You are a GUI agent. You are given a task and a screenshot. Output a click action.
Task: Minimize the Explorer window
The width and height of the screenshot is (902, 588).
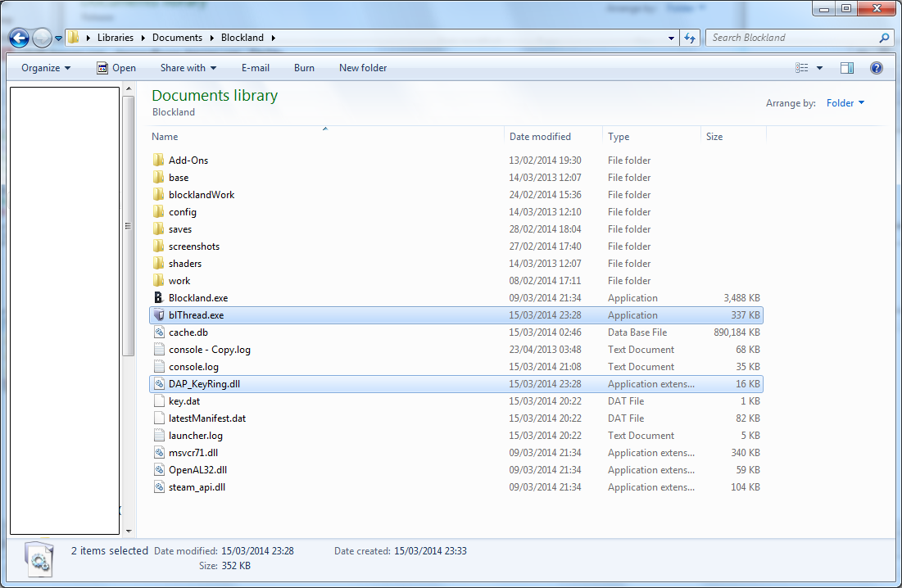pyautogui.click(x=824, y=8)
